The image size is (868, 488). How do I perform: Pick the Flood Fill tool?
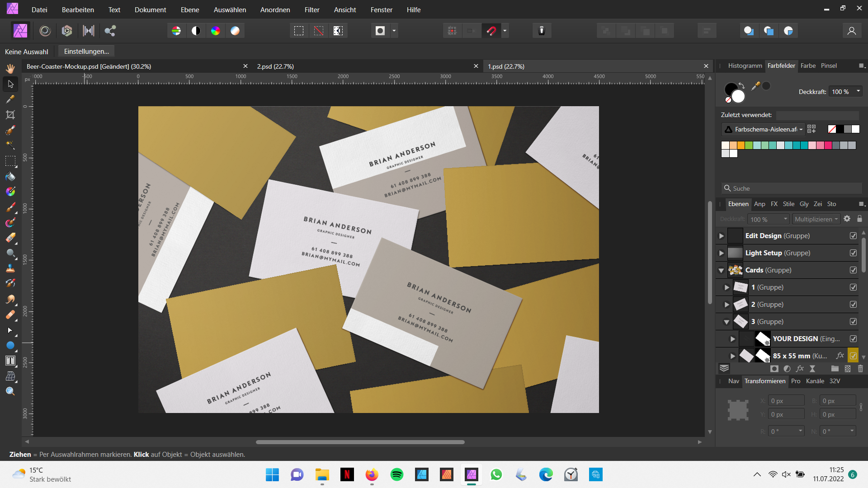pyautogui.click(x=10, y=177)
